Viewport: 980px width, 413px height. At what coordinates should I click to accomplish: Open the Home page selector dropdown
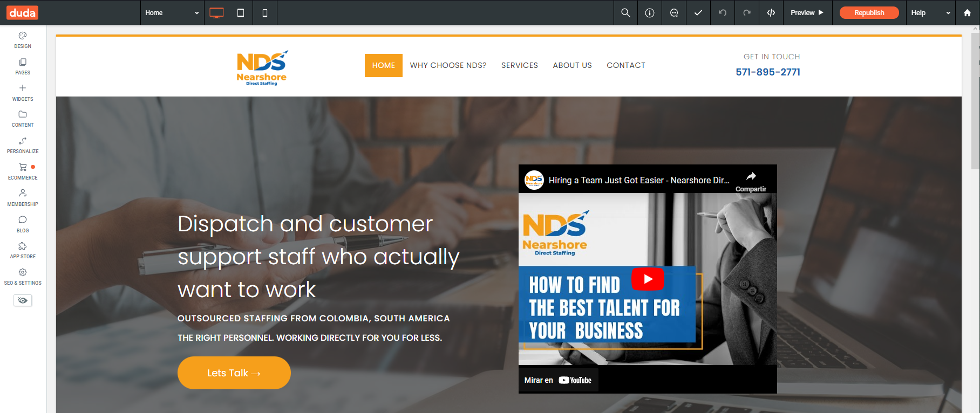(x=172, y=12)
